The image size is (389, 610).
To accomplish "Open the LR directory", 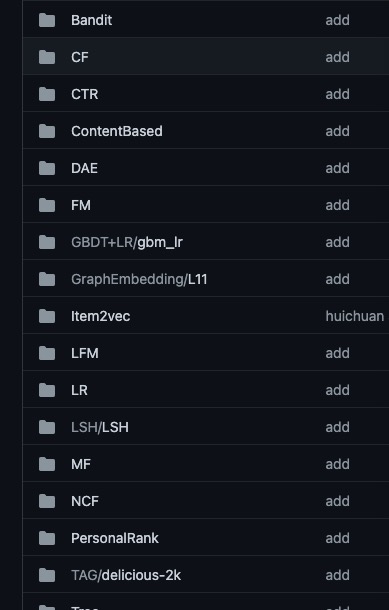I will pyautogui.click(x=79, y=390).
